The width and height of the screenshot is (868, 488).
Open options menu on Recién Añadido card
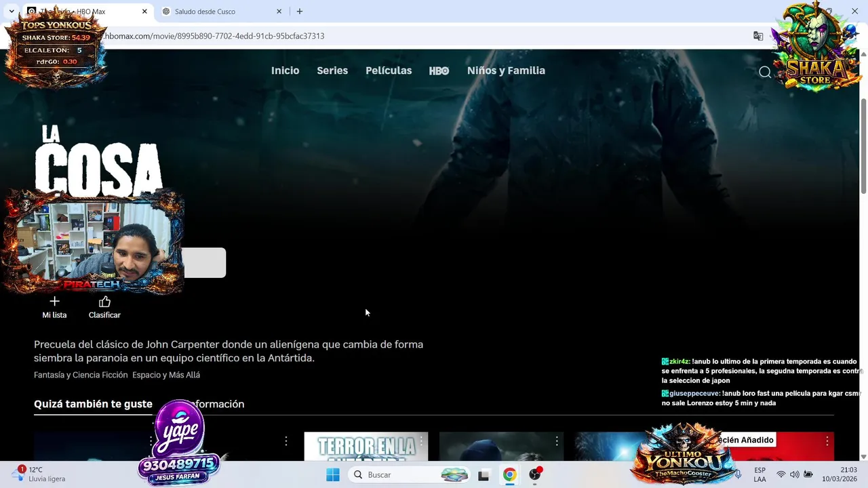[827, 441]
